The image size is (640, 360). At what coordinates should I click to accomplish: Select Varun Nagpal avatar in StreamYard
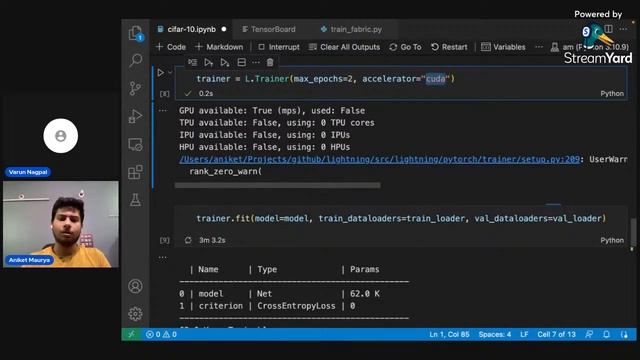point(61,136)
